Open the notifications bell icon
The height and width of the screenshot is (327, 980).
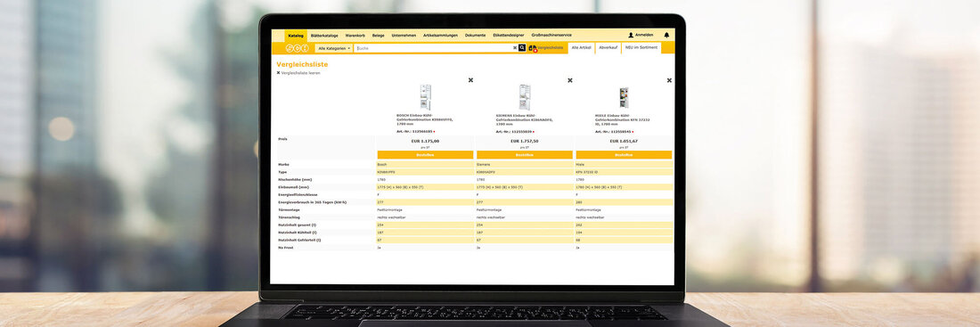point(666,35)
